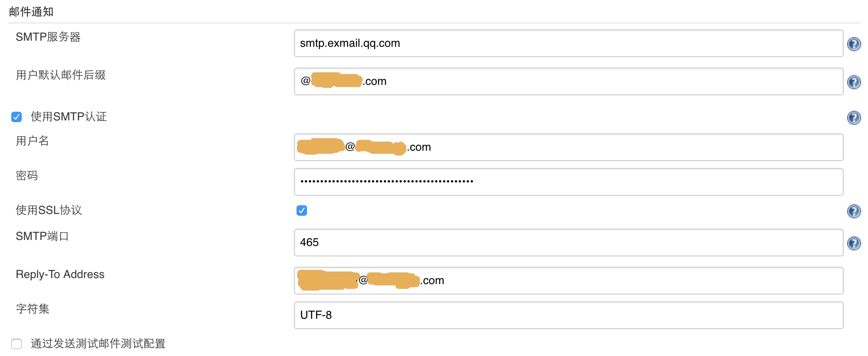Click the 邮件通知 section heading
This screenshot has height=356, width=868.
31,12
